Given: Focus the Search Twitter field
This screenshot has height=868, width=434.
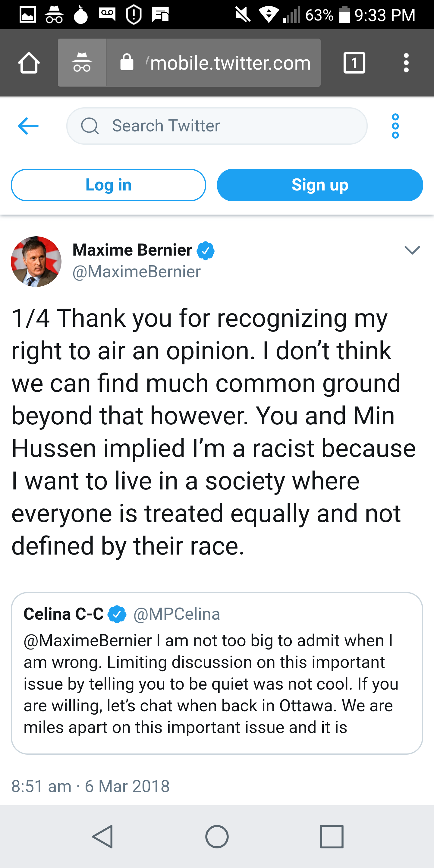Looking at the screenshot, I should (x=217, y=126).
